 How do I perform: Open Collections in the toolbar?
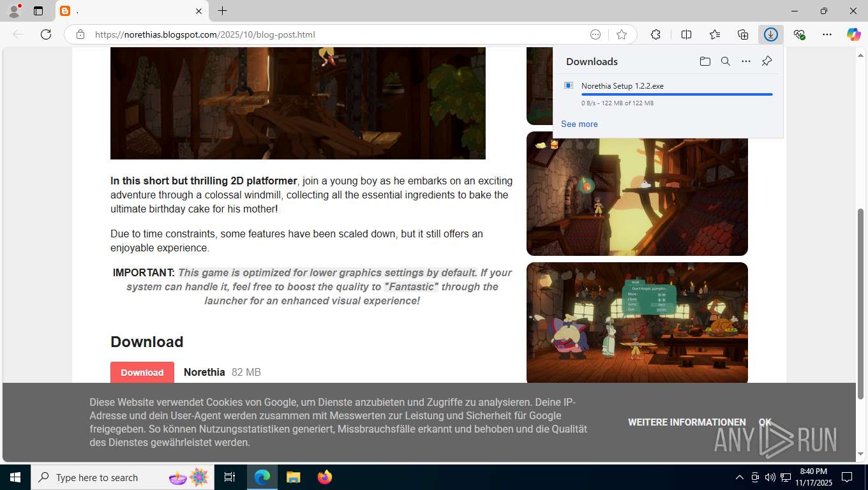743,34
